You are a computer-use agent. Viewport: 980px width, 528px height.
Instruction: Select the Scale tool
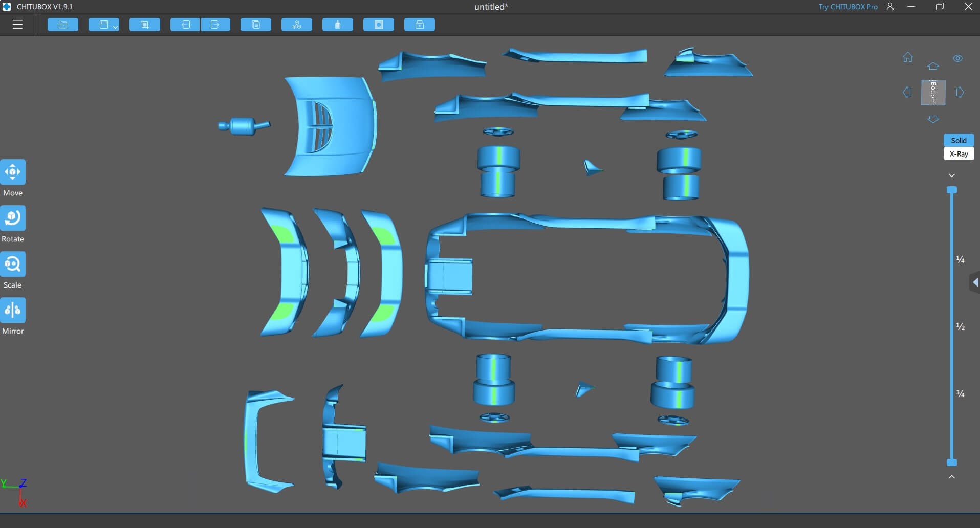pos(13,265)
